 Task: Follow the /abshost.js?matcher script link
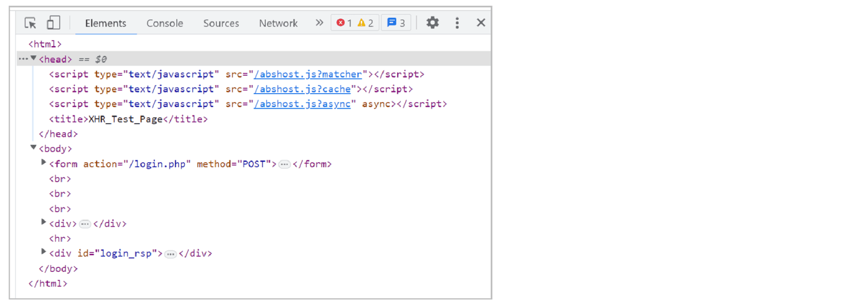tap(308, 74)
